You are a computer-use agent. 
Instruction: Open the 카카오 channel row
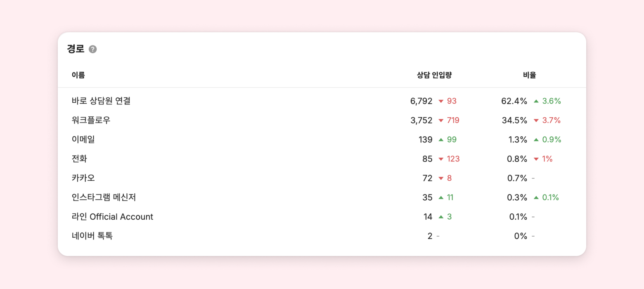pos(83,178)
